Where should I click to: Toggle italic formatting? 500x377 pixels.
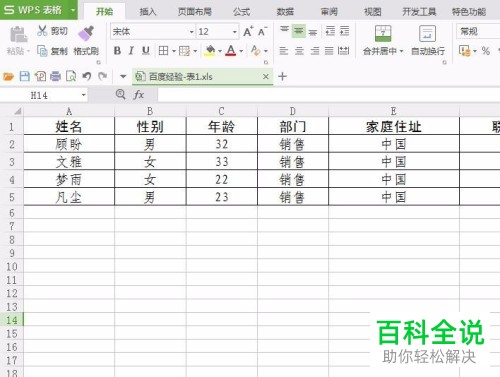coord(131,51)
